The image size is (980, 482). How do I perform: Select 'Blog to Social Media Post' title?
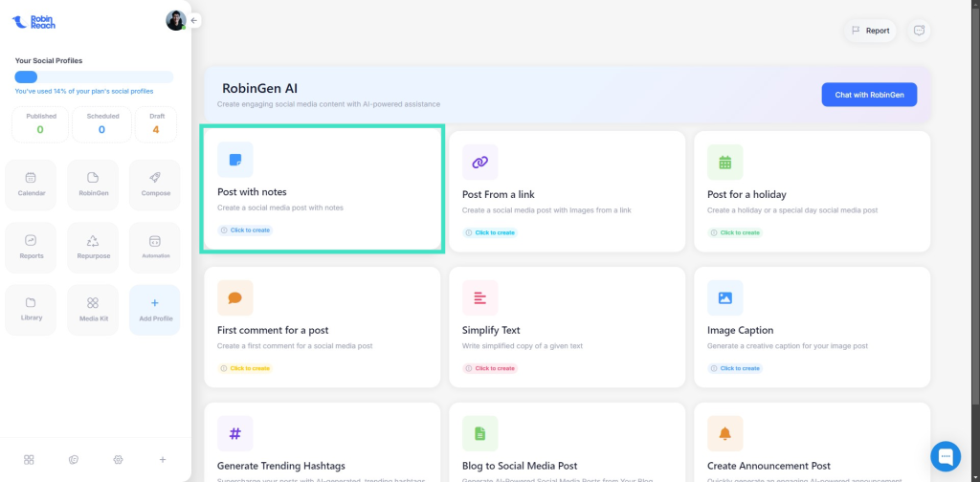520,466
